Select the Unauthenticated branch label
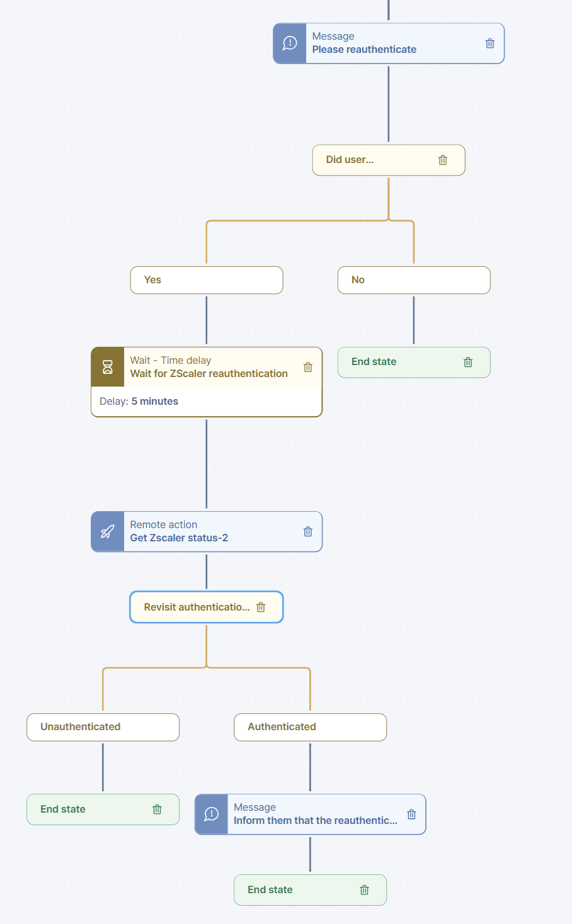 coord(103,727)
